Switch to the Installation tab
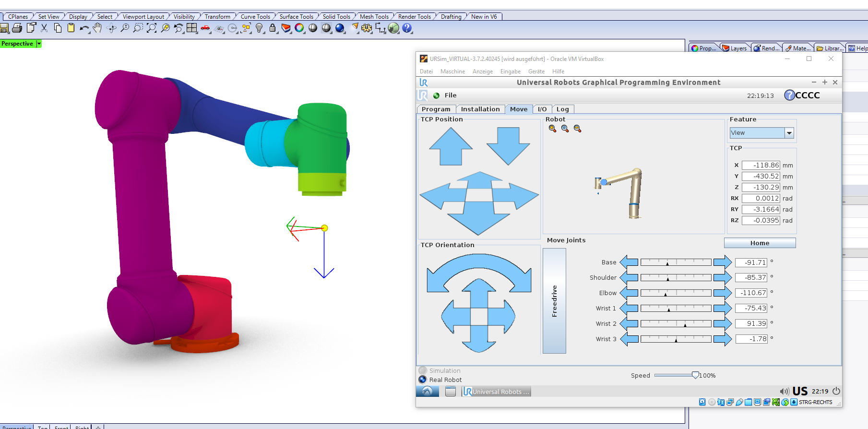This screenshot has height=429, width=868. [480, 109]
